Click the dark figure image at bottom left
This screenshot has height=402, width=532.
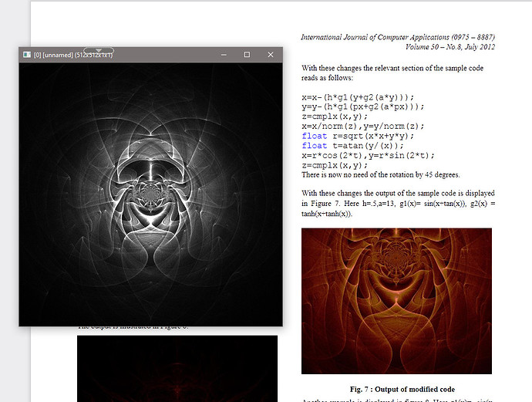point(177,368)
